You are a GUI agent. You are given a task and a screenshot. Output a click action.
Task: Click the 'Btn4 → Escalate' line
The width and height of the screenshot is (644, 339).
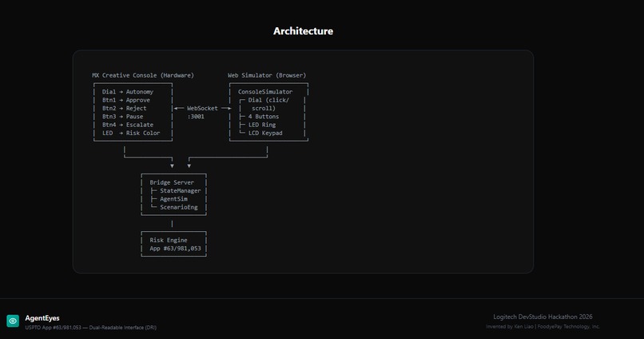(128, 125)
